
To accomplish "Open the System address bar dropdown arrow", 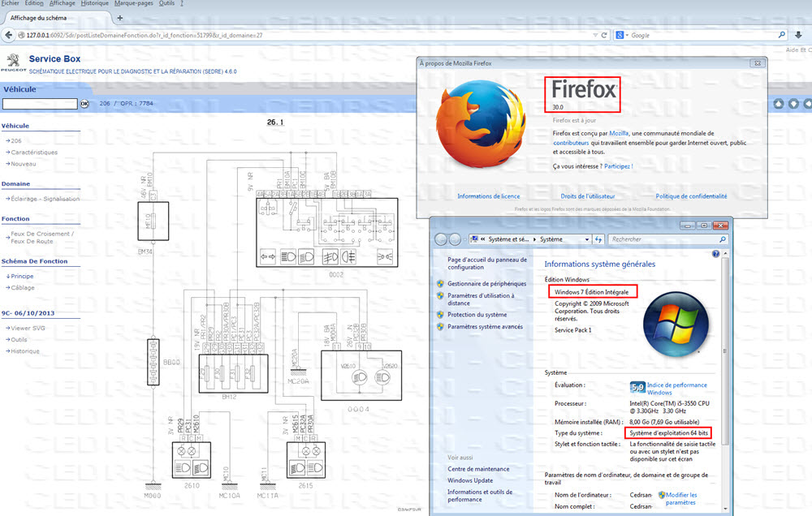I will (587, 239).
